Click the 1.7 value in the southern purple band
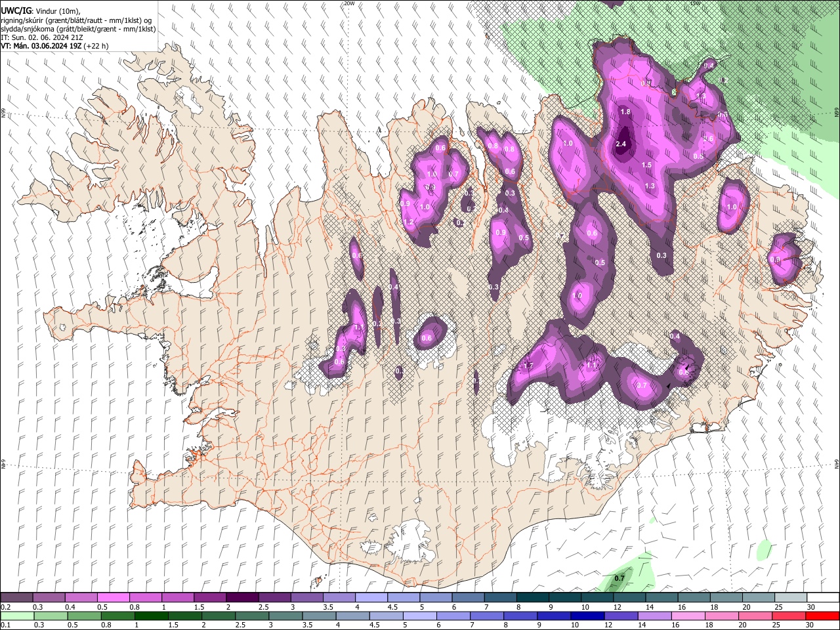The image size is (840, 630). 528,366
